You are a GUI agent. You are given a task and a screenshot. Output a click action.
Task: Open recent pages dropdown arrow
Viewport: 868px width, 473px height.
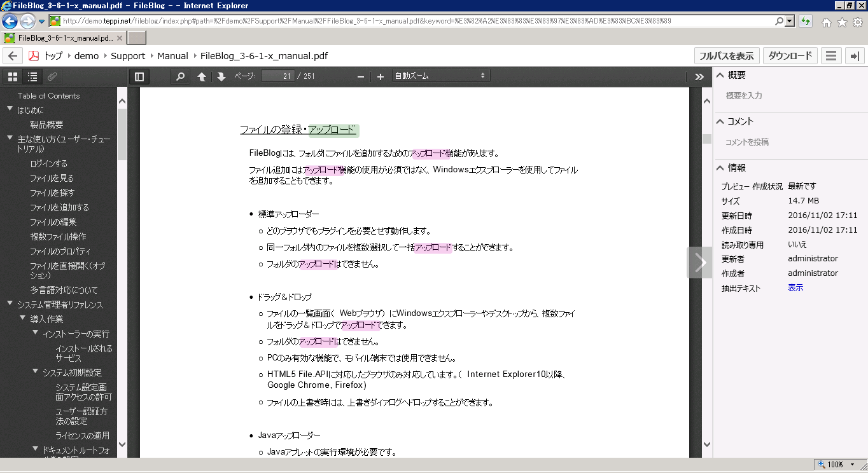(41, 21)
